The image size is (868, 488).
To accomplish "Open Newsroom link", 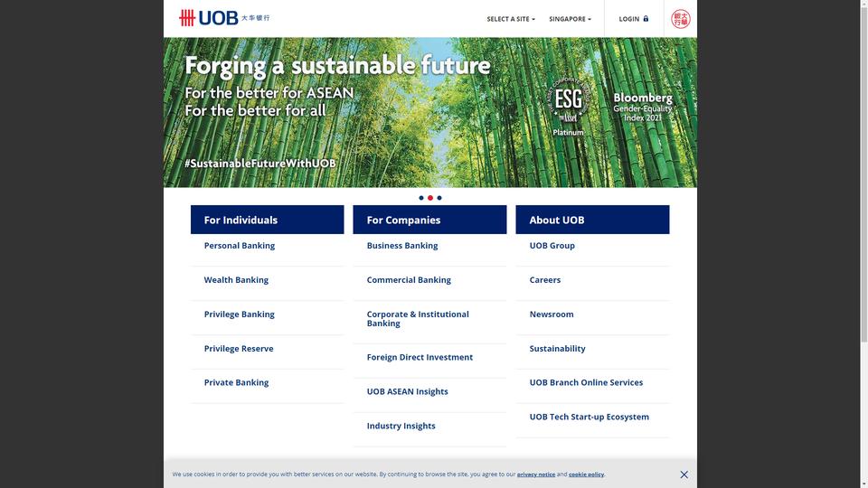I will pyautogui.click(x=552, y=314).
